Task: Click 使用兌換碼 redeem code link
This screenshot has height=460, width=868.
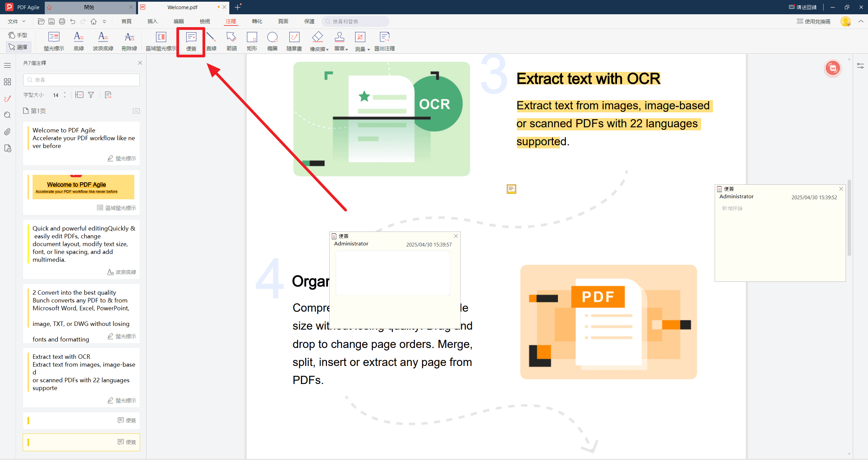Action: point(813,21)
